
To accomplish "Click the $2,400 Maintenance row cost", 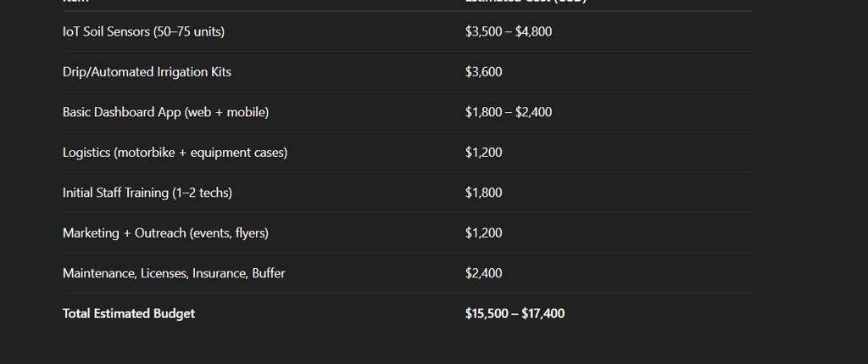I will pyautogui.click(x=484, y=273).
